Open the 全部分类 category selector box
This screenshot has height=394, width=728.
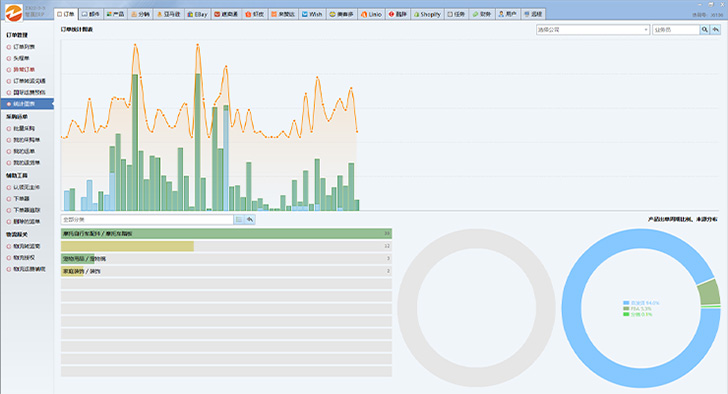pos(147,220)
